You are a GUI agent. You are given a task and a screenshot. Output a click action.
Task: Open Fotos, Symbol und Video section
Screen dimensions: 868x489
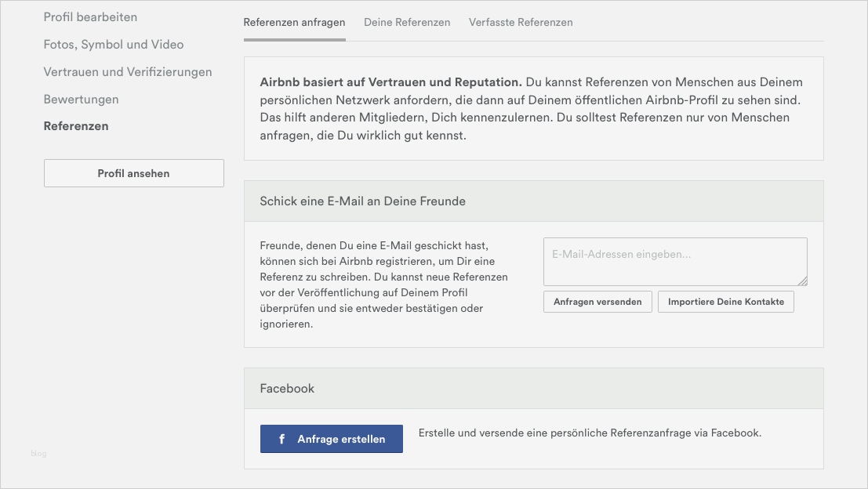[114, 44]
